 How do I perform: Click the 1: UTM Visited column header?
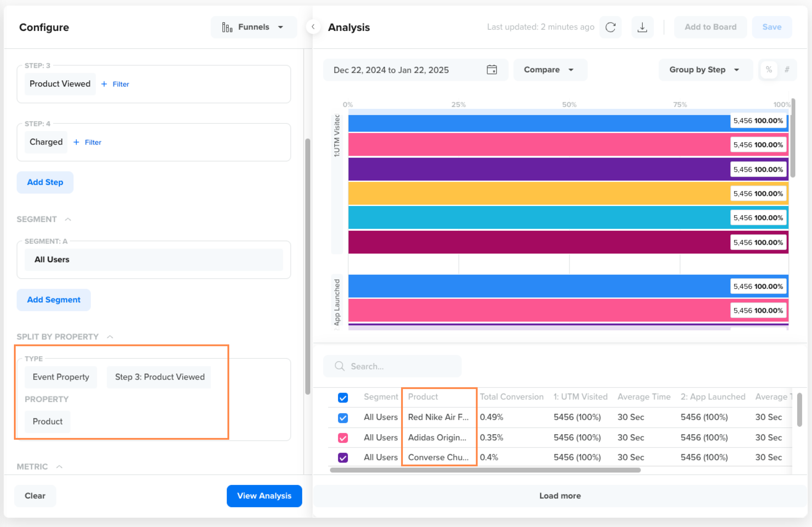click(x=580, y=396)
